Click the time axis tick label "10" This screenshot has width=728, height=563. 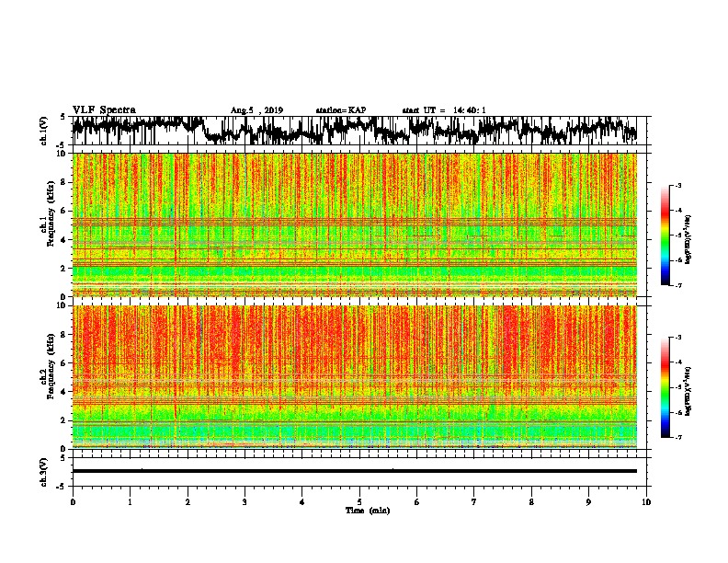[646, 502]
